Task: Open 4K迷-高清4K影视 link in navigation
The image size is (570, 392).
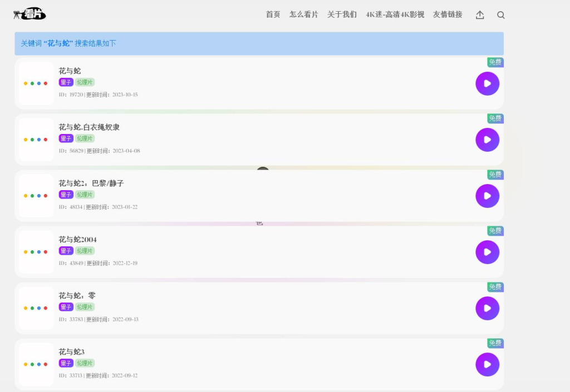Action: tap(395, 14)
